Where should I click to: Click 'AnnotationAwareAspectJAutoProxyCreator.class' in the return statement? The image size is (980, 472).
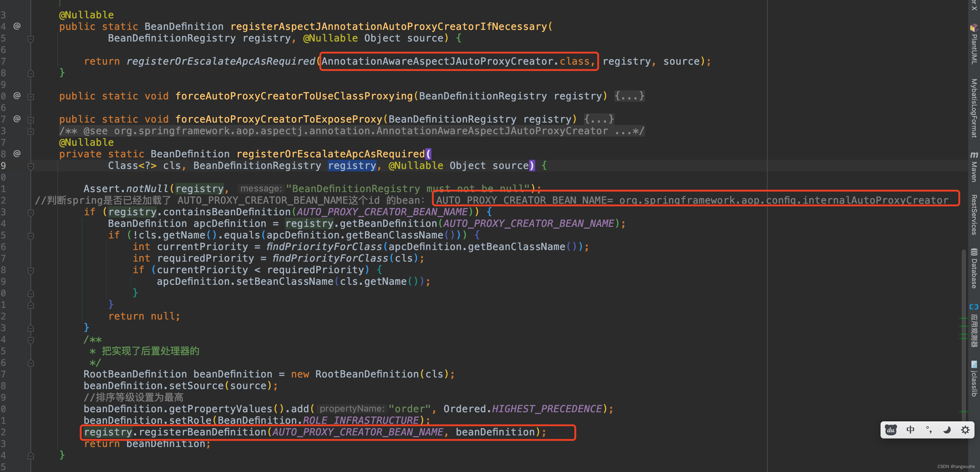[456, 61]
